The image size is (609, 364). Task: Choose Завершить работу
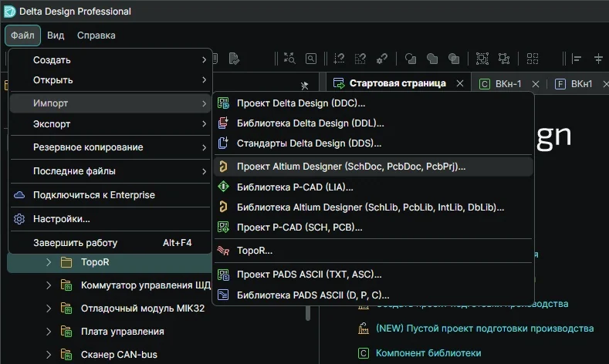point(110,243)
